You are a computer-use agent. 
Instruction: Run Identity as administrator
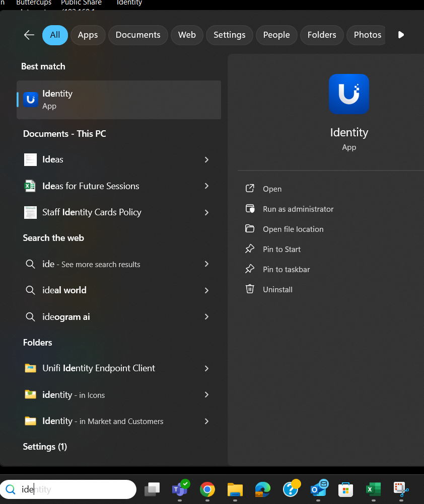click(298, 209)
